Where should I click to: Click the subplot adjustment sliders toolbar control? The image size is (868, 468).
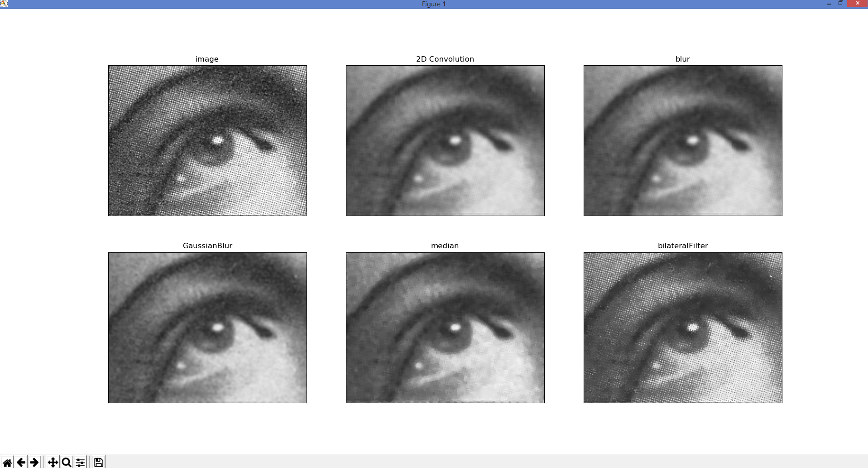[x=79, y=463]
